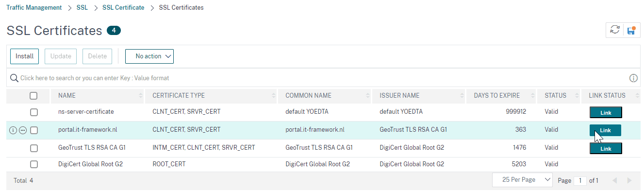Select the ns-server-certificate name cell
Screen dimensions: 644x193
tap(86, 112)
